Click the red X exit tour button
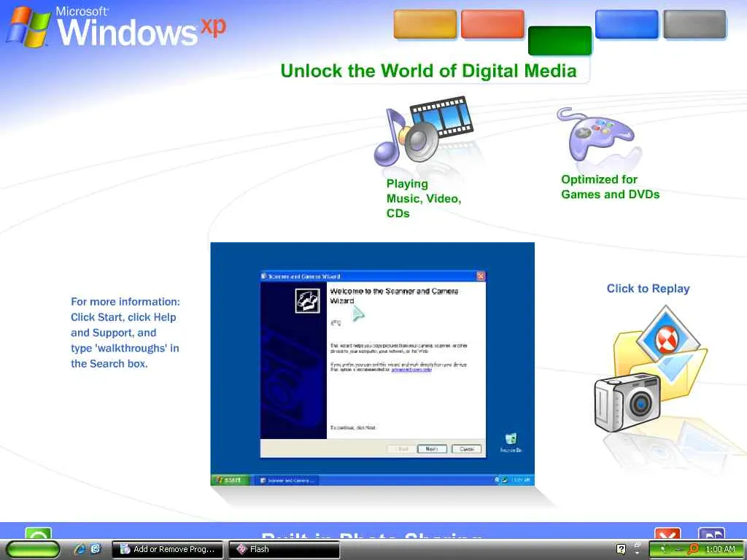The image size is (747, 560). (x=667, y=533)
